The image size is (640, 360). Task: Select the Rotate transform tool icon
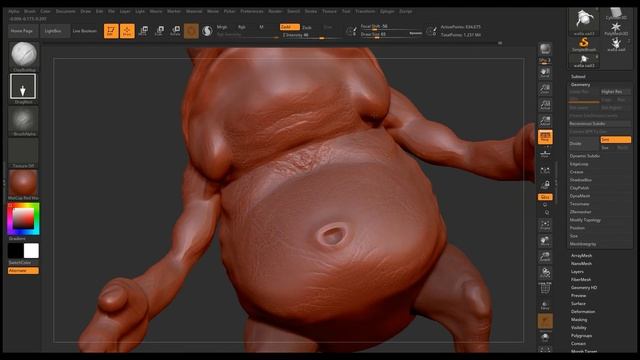[x=176, y=31]
